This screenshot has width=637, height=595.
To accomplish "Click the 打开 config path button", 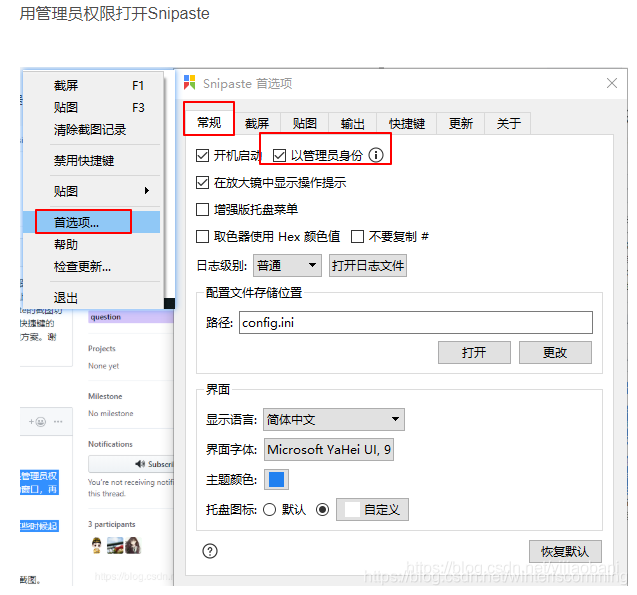I will pos(474,352).
